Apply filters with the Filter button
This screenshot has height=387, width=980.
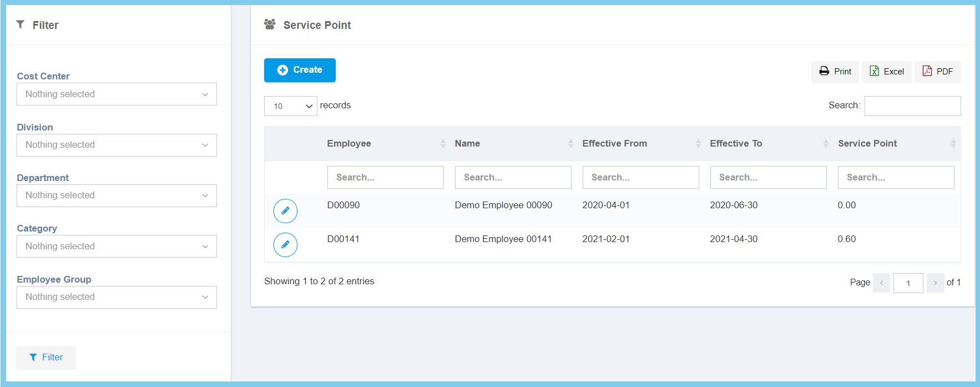click(46, 358)
